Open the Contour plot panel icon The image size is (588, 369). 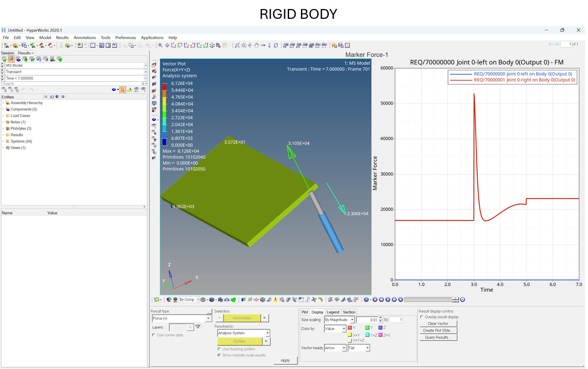click(243, 300)
